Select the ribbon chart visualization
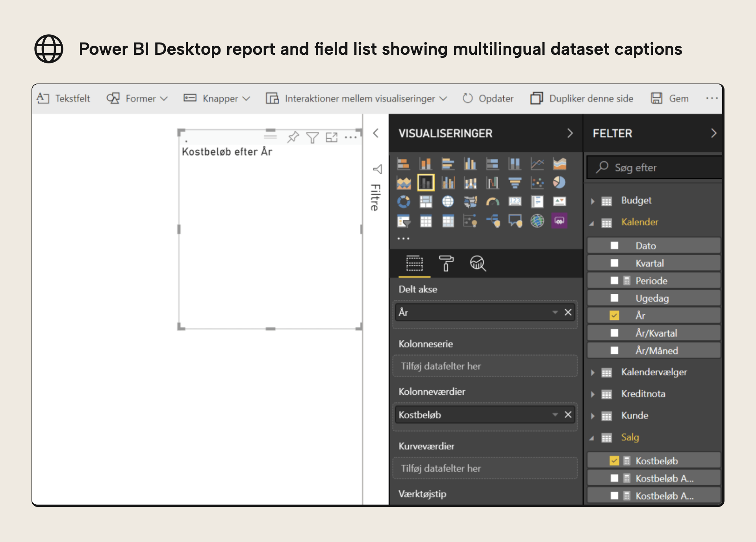 (x=470, y=182)
